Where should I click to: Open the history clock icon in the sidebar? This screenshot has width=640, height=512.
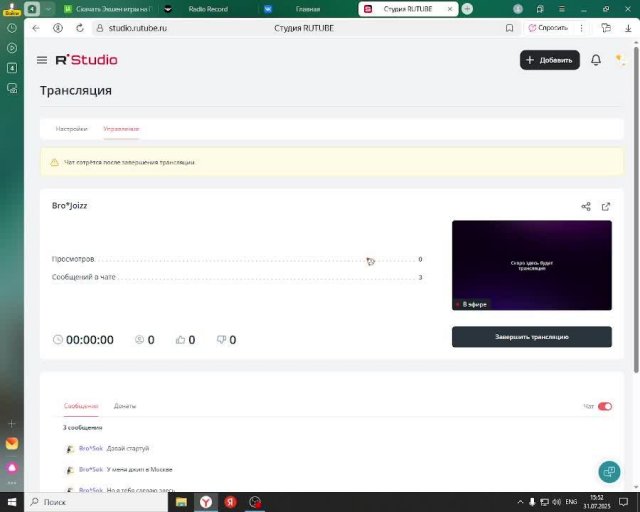tap(12, 28)
